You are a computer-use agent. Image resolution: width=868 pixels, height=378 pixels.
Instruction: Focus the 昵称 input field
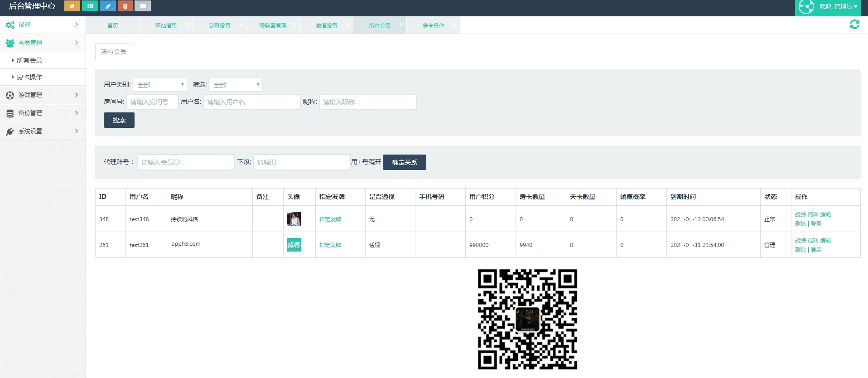[x=368, y=102]
